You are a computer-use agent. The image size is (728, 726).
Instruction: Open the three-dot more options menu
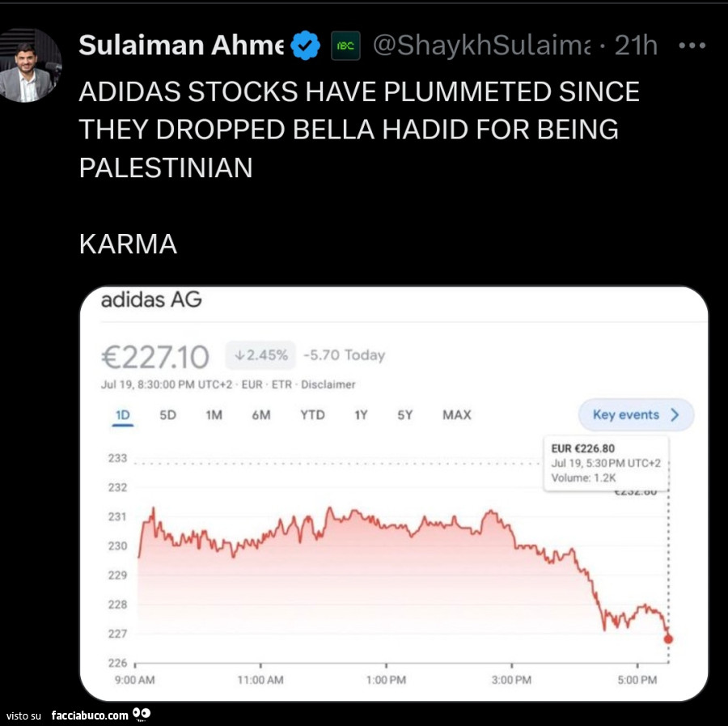click(692, 46)
